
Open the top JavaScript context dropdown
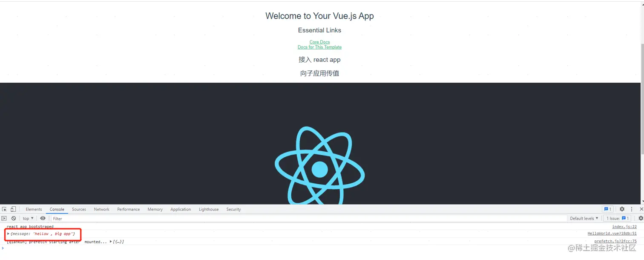(28, 218)
